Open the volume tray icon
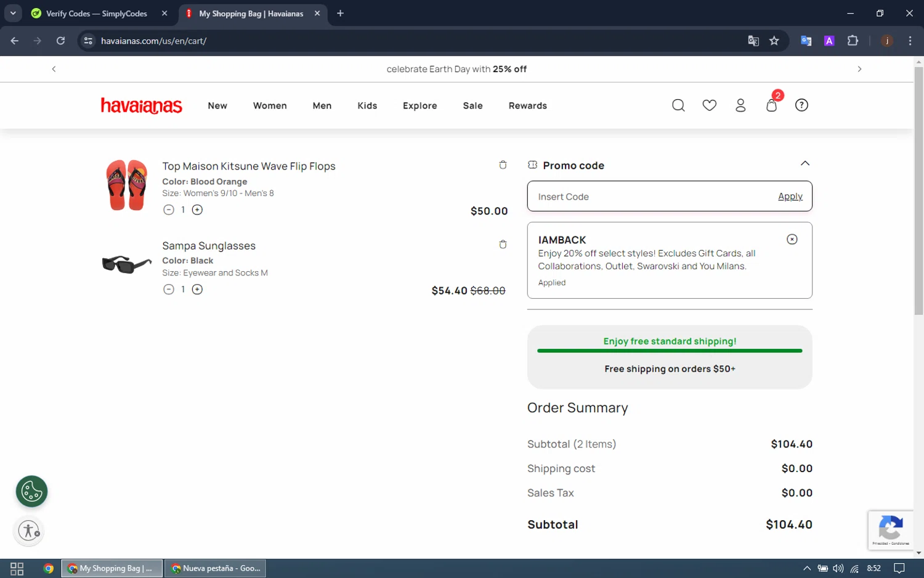The image size is (924, 578). coord(838,568)
